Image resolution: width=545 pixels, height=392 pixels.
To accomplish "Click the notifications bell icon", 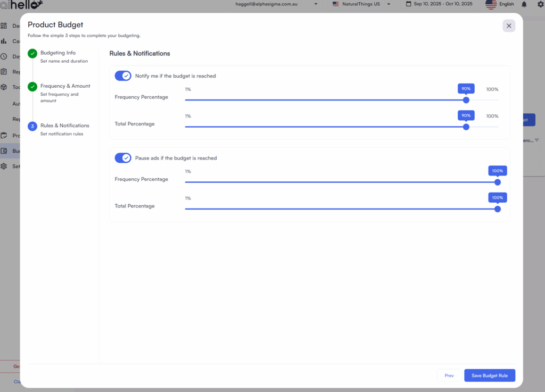I will [x=524, y=4].
